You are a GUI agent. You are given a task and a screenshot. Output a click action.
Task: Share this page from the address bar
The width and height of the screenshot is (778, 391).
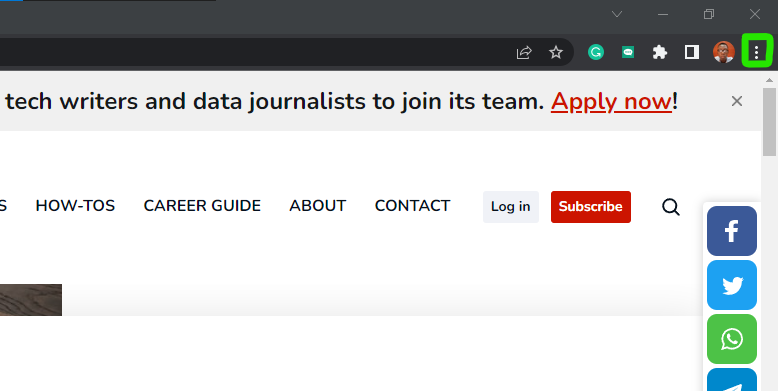pos(524,52)
